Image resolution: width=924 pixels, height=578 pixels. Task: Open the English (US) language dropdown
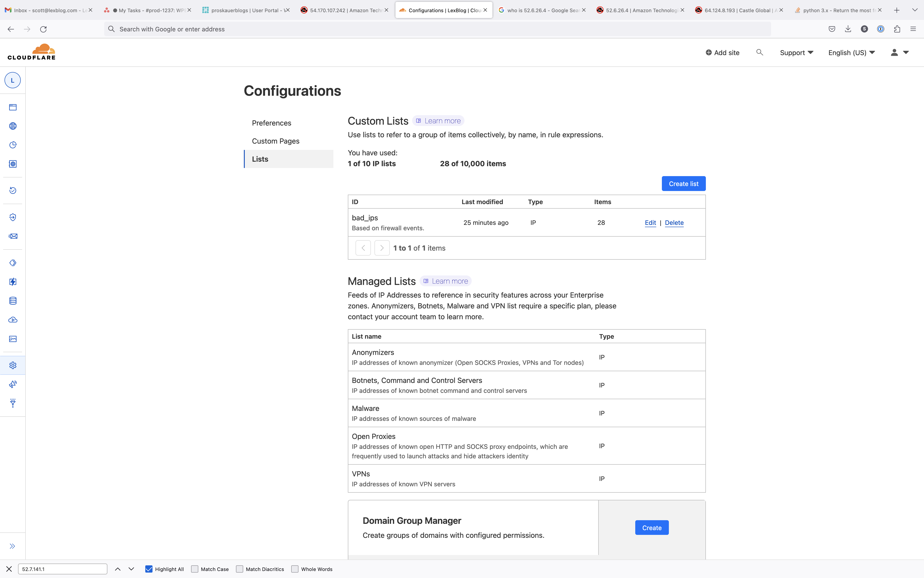pyautogui.click(x=851, y=53)
